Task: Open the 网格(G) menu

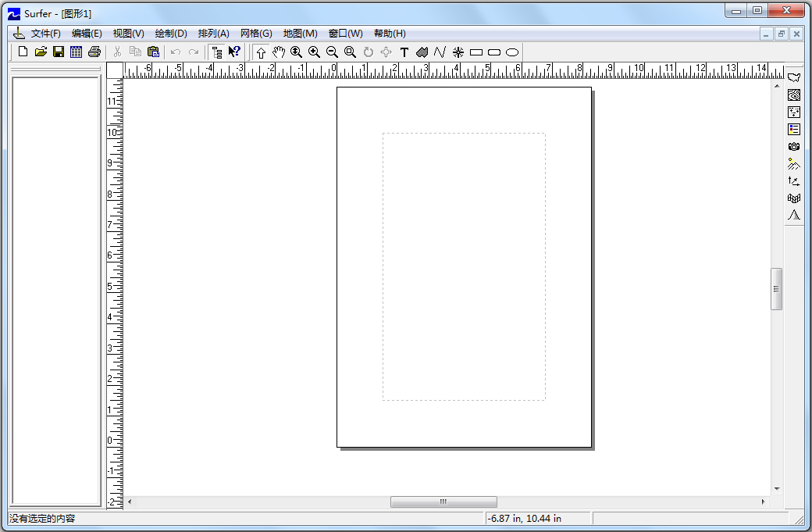Action: point(256,33)
